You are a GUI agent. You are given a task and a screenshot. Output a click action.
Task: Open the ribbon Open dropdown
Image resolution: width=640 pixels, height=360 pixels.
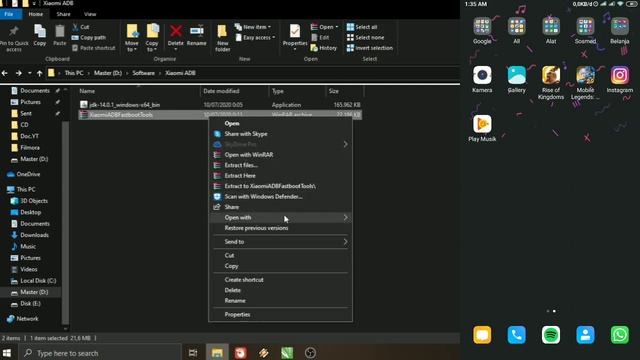(325, 27)
